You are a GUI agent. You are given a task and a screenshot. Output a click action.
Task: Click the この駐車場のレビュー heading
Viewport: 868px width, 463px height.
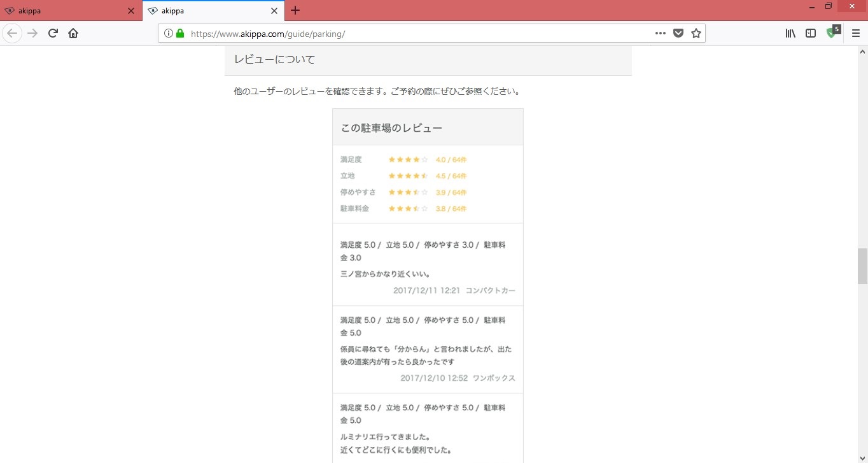click(x=391, y=128)
